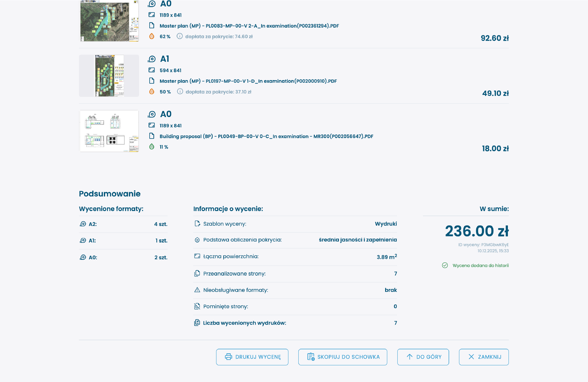The width and height of the screenshot is (588, 382).
Task: Close the summary with ZAMKNIJ
Action: pyautogui.click(x=484, y=357)
